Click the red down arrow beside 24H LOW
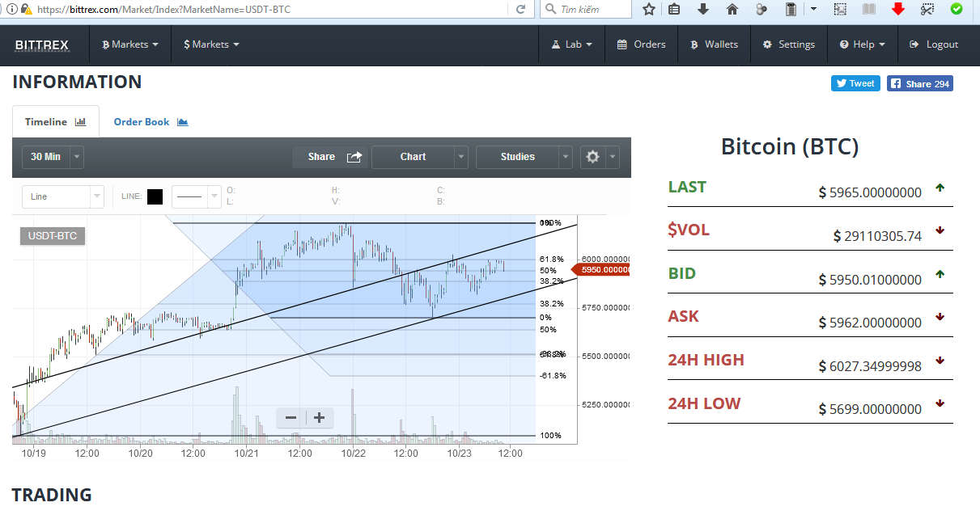The image size is (980, 515). point(940,403)
